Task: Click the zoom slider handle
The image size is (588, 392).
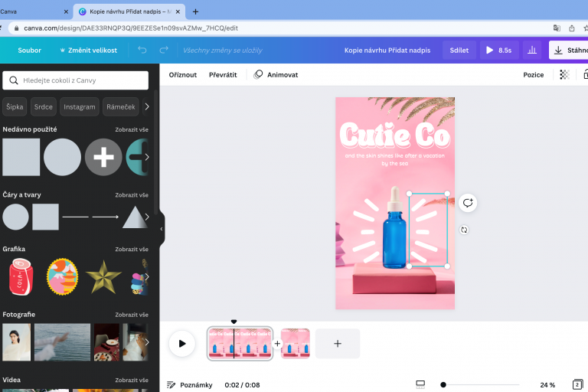Action: (x=443, y=384)
